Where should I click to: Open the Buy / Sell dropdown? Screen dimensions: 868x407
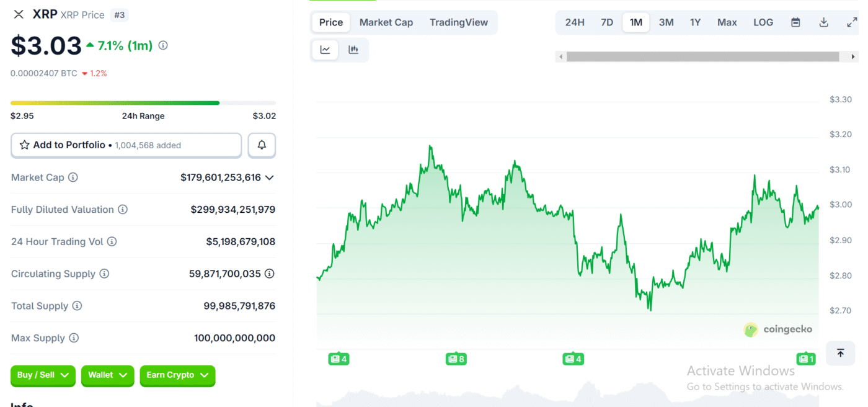pos(43,375)
